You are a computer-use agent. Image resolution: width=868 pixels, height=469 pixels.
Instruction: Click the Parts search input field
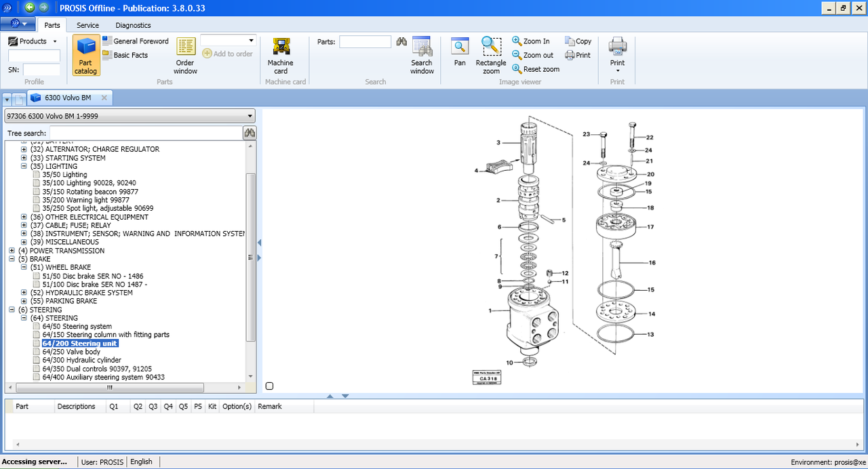pyautogui.click(x=365, y=42)
